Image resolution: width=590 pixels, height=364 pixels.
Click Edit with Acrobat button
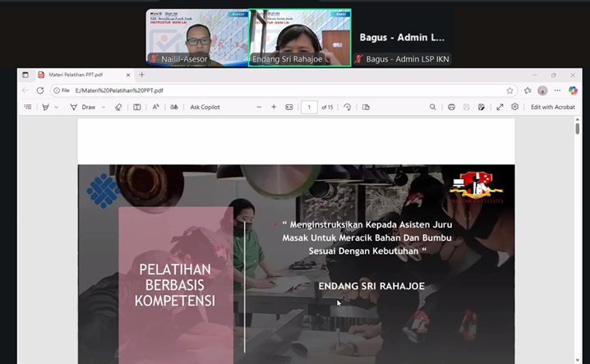click(x=552, y=107)
